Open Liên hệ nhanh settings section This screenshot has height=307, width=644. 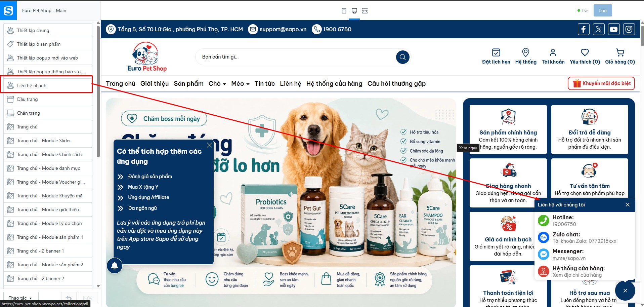(48, 85)
